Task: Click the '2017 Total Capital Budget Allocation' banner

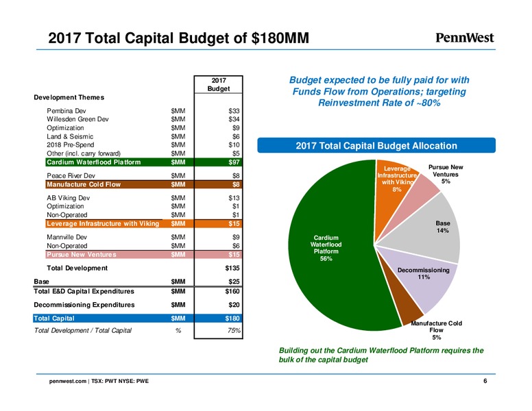Action: (376, 145)
